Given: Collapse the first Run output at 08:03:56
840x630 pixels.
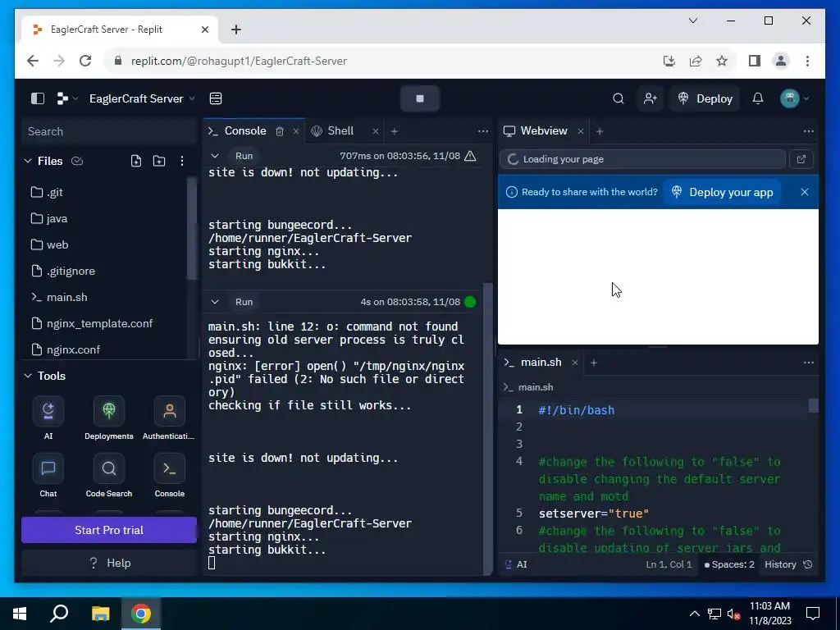Looking at the screenshot, I should tap(215, 156).
